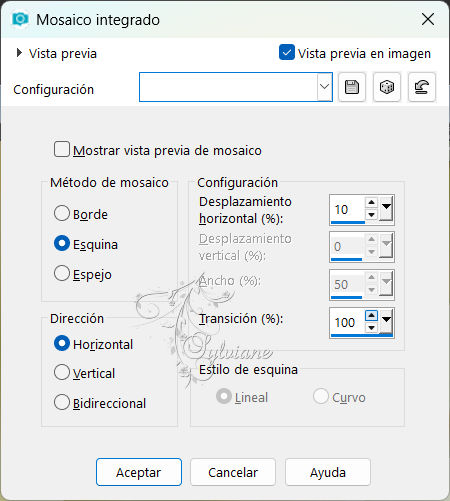This screenshot has height=501, width=450.
Task: Click the Mosaico integrado app icon in the title bar
Action: 20,19
